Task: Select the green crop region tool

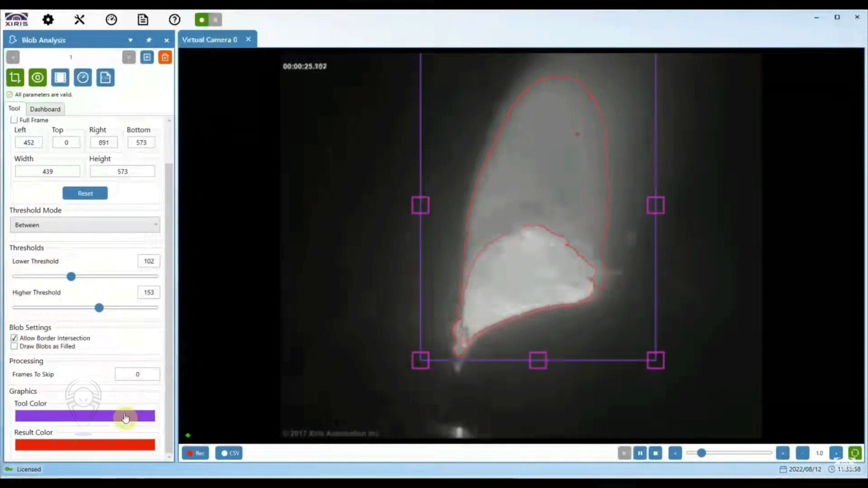Action: click(x=15, y=78)
